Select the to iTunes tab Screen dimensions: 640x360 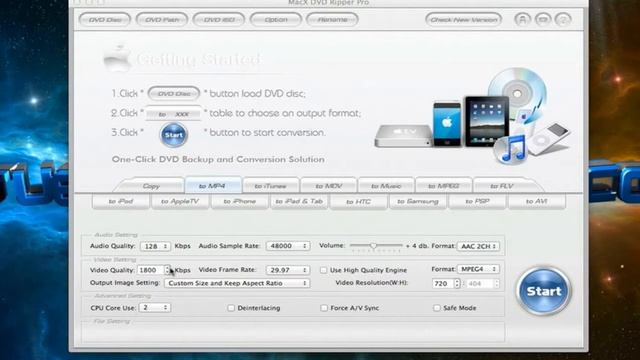pyautogui.click(x=271, y=186)
